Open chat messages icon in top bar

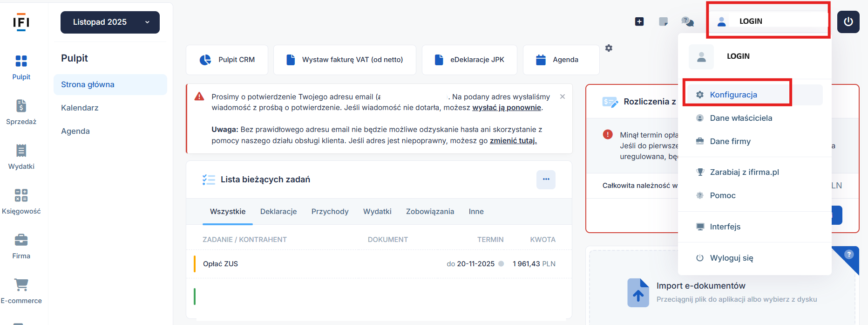[x=687, y=21]
